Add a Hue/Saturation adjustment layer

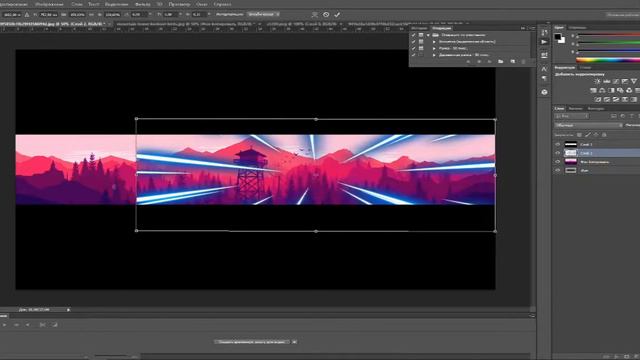click(593, 90)
